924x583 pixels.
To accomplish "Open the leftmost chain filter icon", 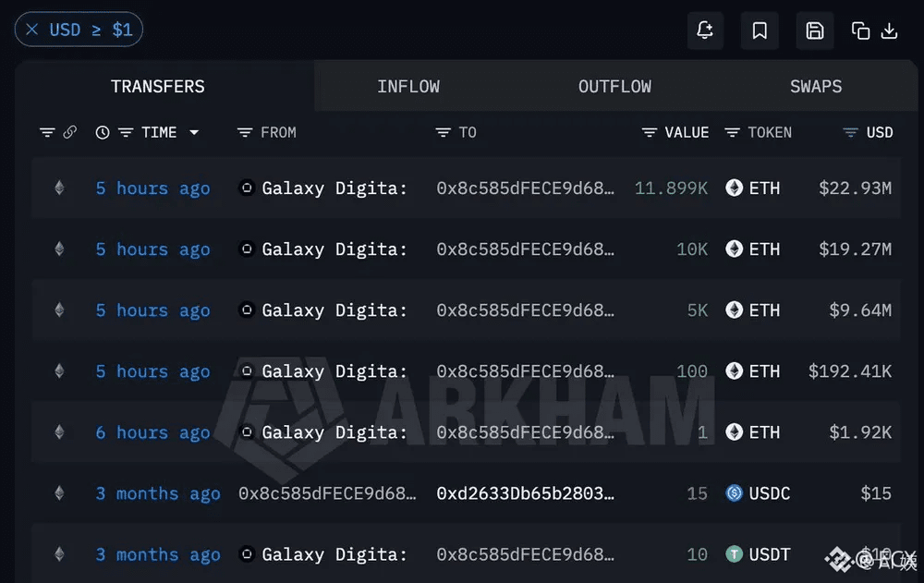I will pyautogui.click(x=47, y=132).
